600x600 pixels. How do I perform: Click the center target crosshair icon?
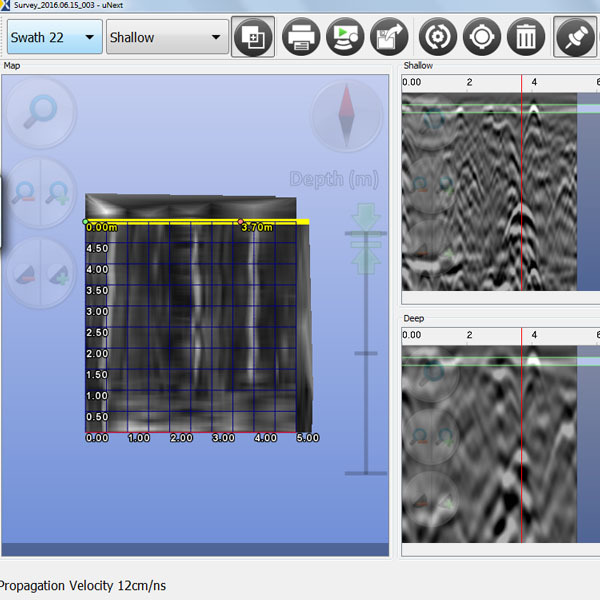click(x=481, y=38)
